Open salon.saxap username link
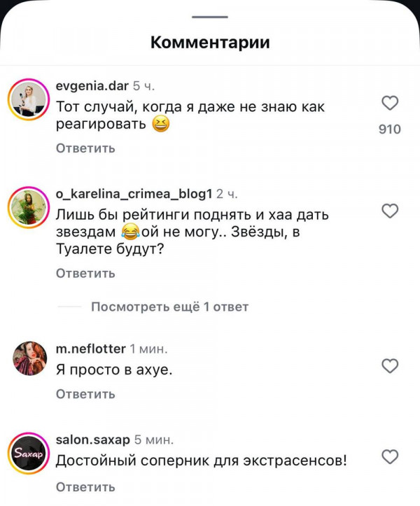Screen dimensions: 420x506 click(93, 440)
